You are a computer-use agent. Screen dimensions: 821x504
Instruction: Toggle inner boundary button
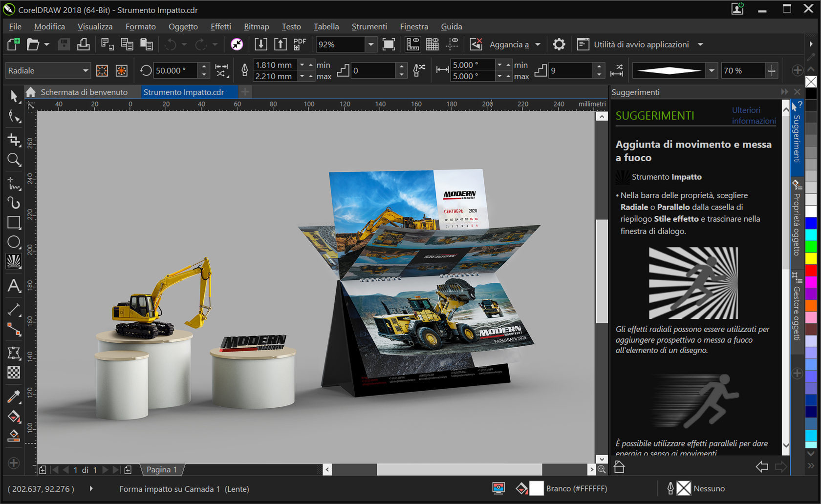point(102,71)
